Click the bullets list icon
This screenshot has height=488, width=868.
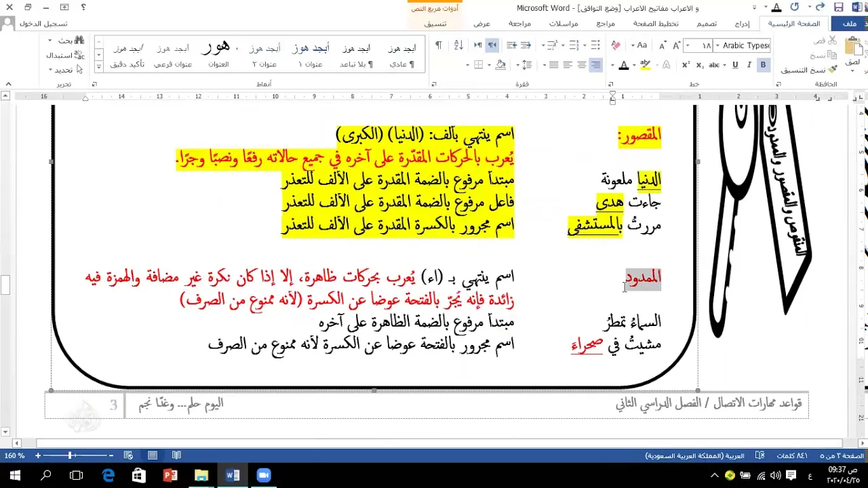point(595,45)
